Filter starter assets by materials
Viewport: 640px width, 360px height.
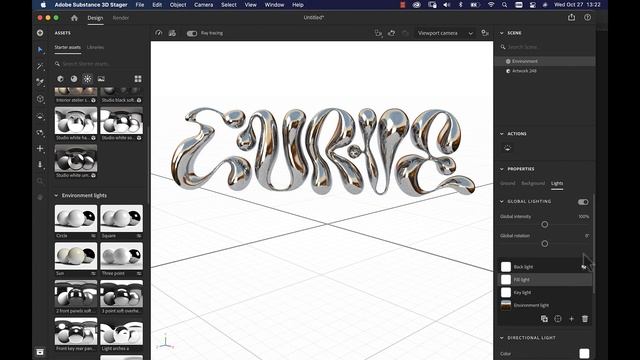(74, 79)
